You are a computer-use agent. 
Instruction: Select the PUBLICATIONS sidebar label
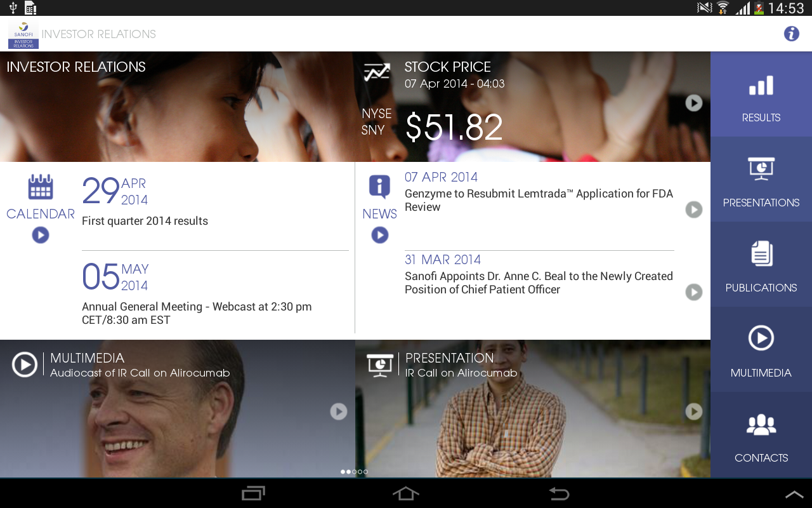[761, 288]
